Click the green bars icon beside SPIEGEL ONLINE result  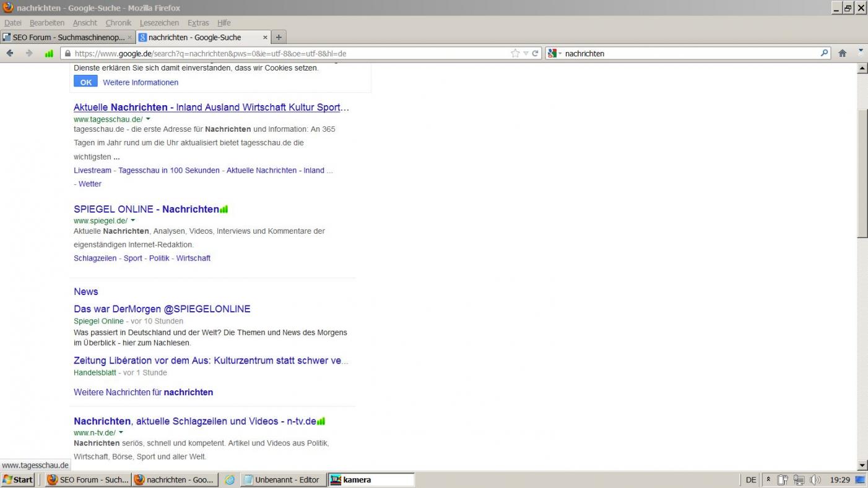224,209
